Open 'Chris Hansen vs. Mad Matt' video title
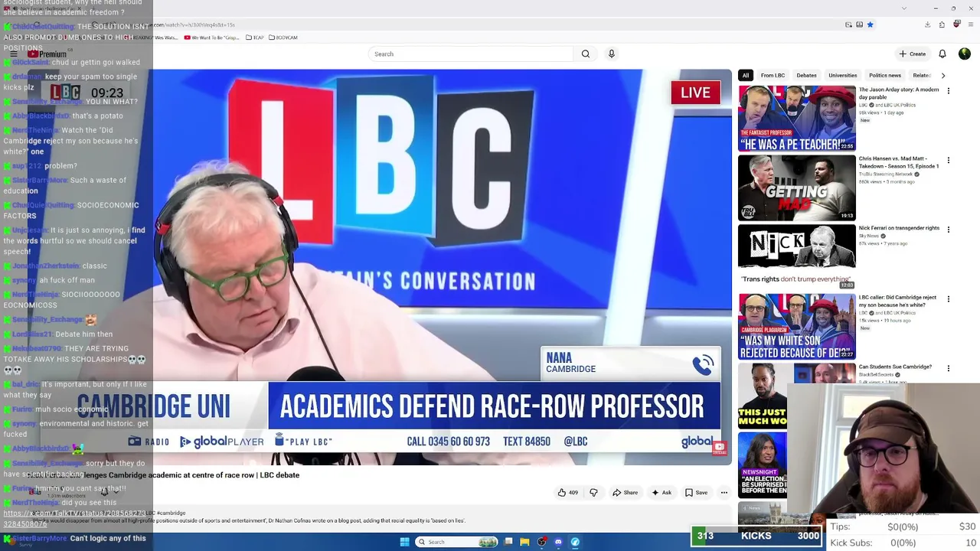This screenshot has width=980, height=551. (898, 162)
